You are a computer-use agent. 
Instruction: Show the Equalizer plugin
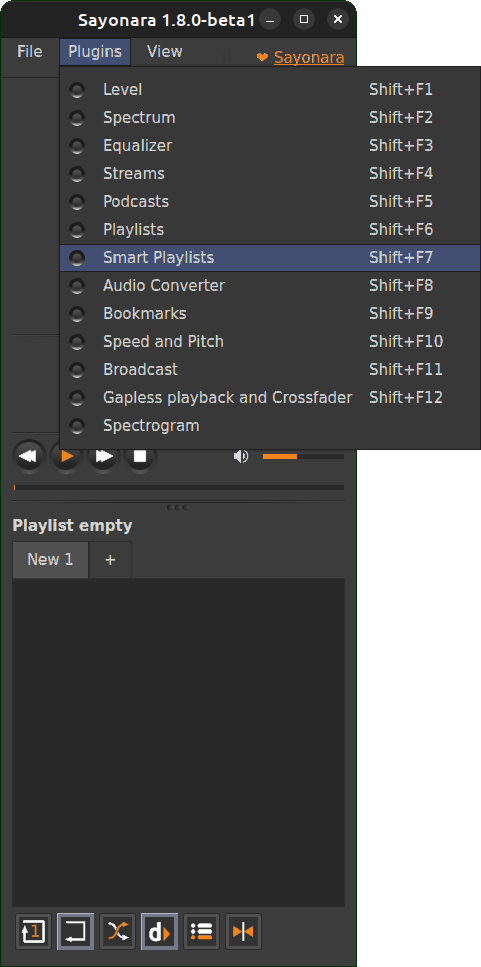coord(270,146)
